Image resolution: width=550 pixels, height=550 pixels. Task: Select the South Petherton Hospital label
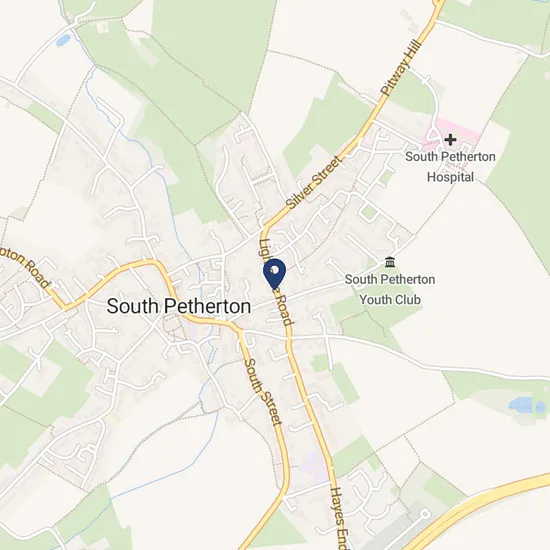450,167
